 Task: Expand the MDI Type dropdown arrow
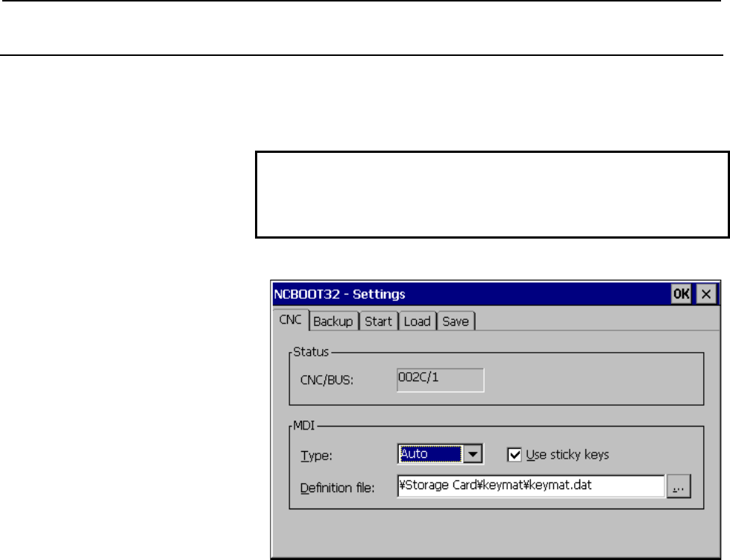point(473,454)
